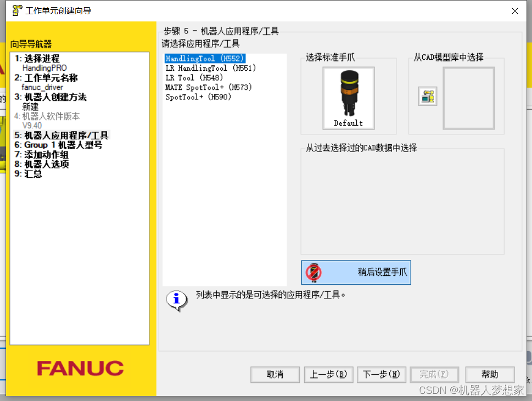Image resolution: width=532 pixels, height=401 pixels.
Task: Click the 新建 value under step 3
Action: [x=31, y=107]
